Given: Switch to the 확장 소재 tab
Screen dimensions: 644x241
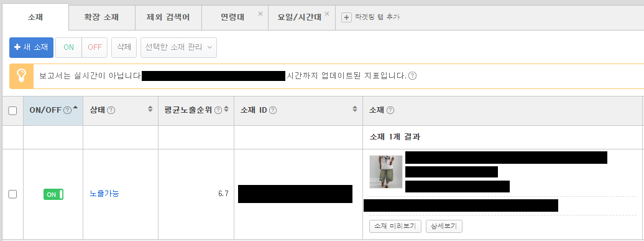Looking at the screenshot, I should pyautogui.click(x=102, y=17).
